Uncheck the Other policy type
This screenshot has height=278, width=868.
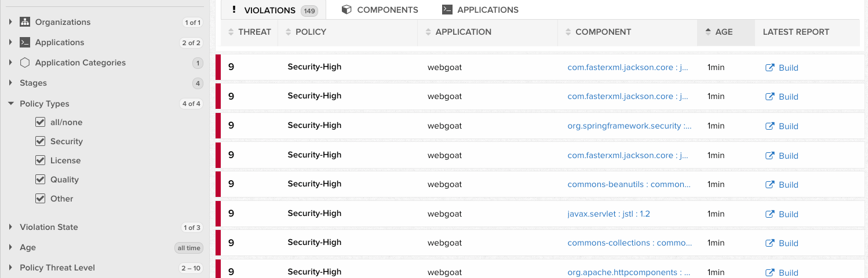40,199
